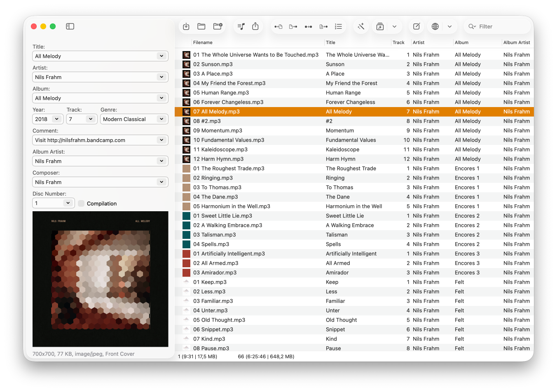Click the Album Artist column header
The width and height of the screenshot is (557, 392).
516,42
